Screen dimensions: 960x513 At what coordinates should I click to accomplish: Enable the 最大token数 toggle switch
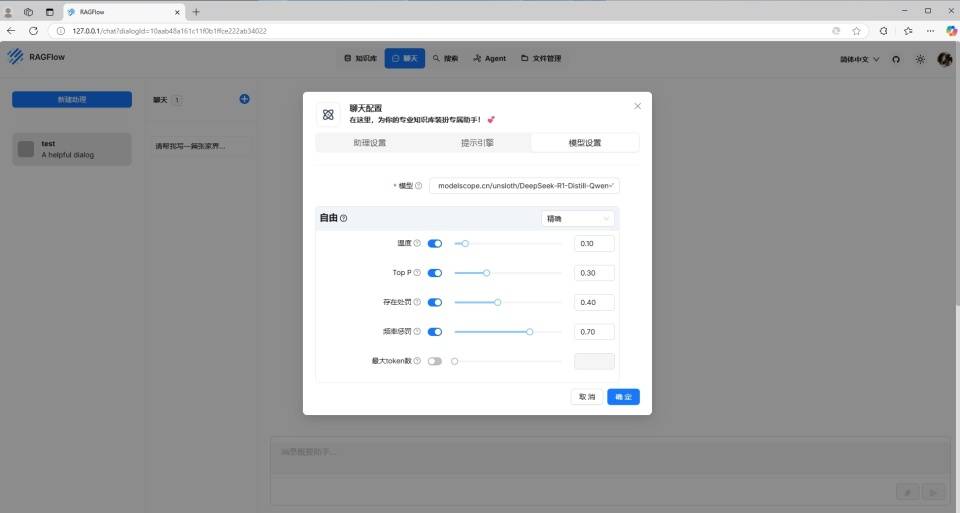click(x=435, y=361)
